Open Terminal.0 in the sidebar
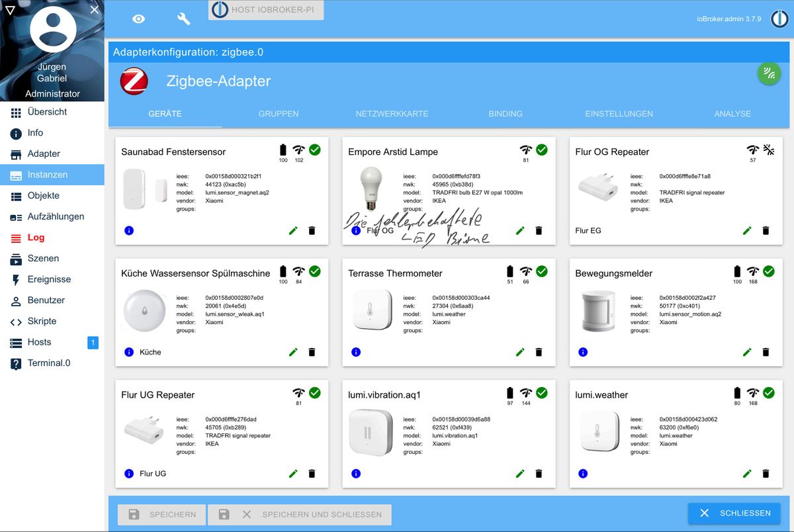The width and height of the screenshot is (794, 532). 52,363
